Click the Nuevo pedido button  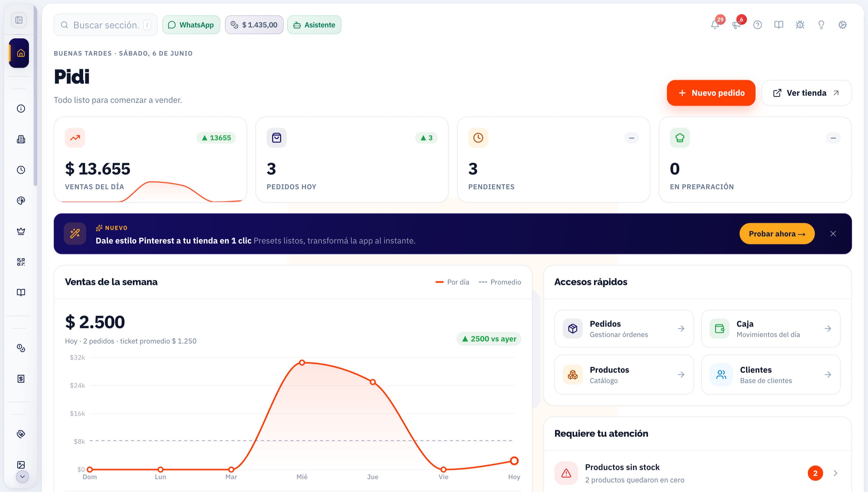point(711,93)
